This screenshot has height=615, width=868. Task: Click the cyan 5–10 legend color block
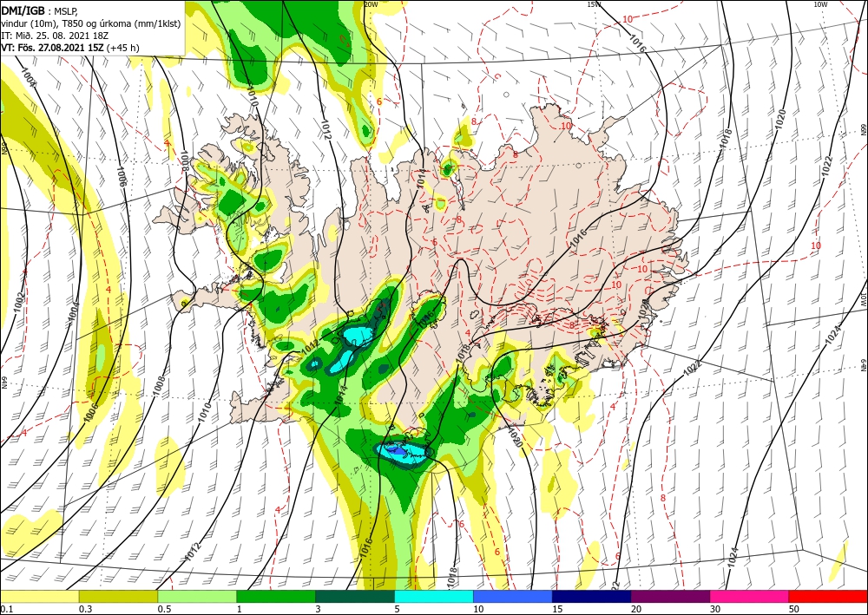[x=434, y=596]
